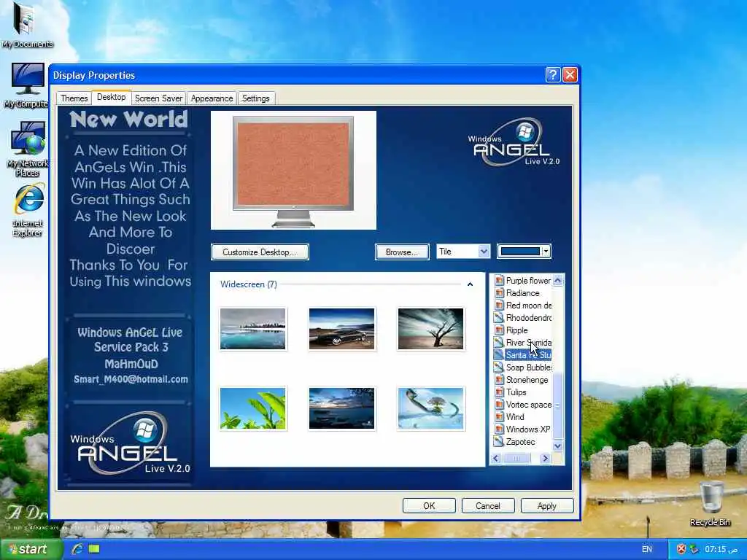747x560 pixels.
Task: Select the green leaves wallpaper thumbnail
Action: pyautogui.click(x=253, y=408)
